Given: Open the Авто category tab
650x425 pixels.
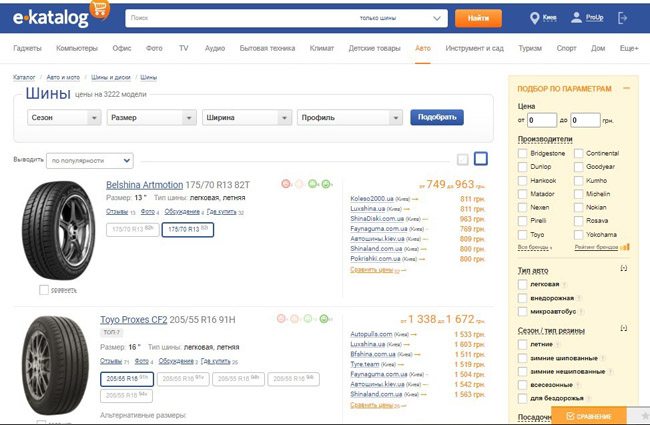Looking at the screenshot, I should pos(423,49).
